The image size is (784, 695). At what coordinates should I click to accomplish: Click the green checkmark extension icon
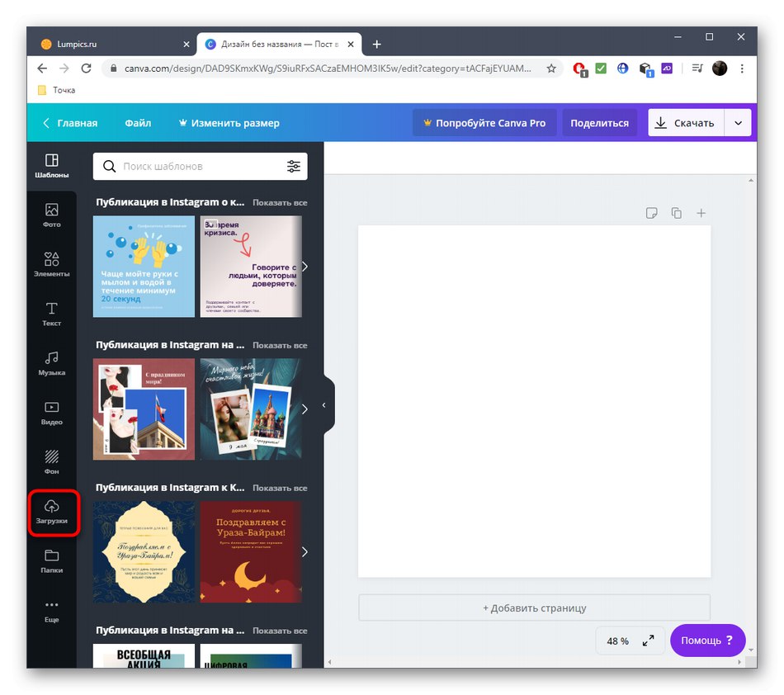(601, 69)
